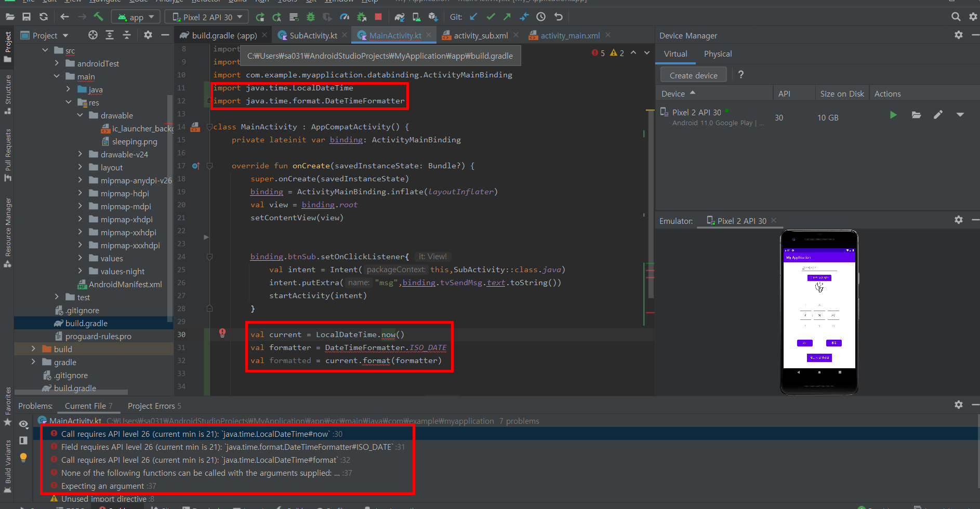This screenshot has height=509, width=980.
Task: Open the Project Errors tab
Action: (154, 406)
